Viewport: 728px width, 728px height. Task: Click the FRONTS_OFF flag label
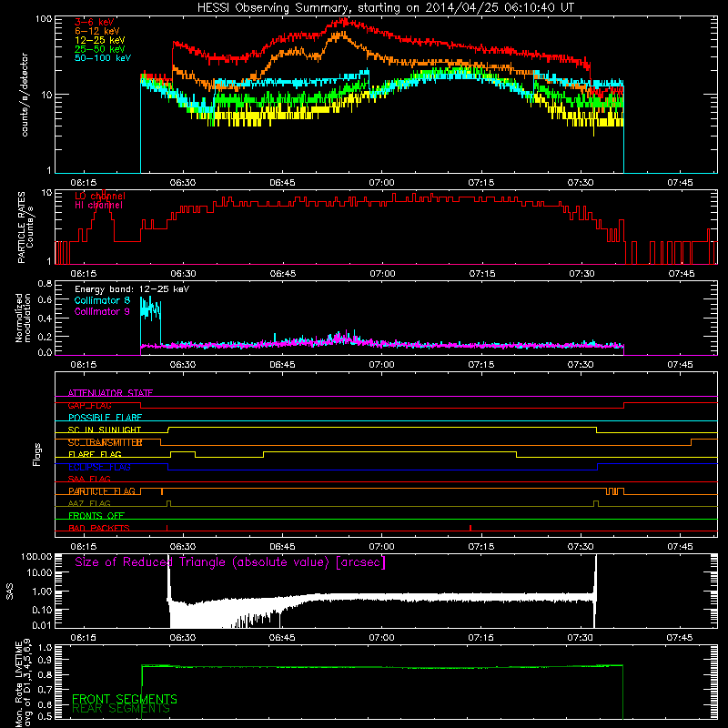tap(96, 516)
